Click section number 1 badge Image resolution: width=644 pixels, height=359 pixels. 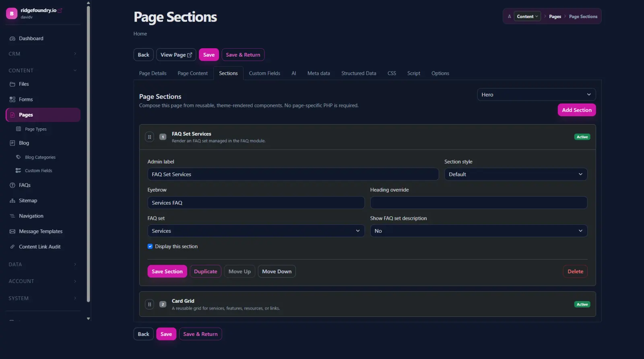pyautogui.click(x=163, y=137)
